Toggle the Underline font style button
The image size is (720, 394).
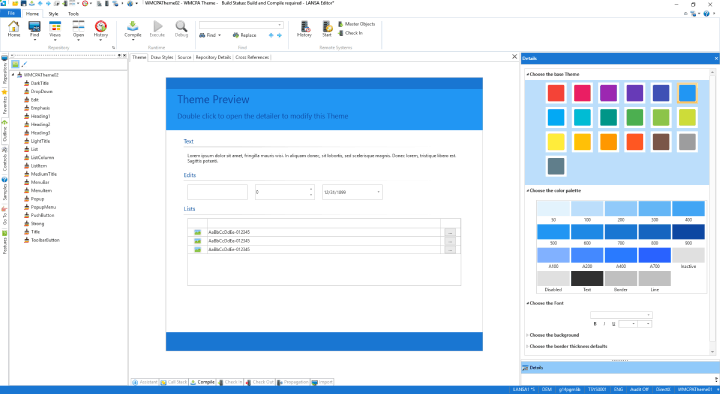point(613,324)
